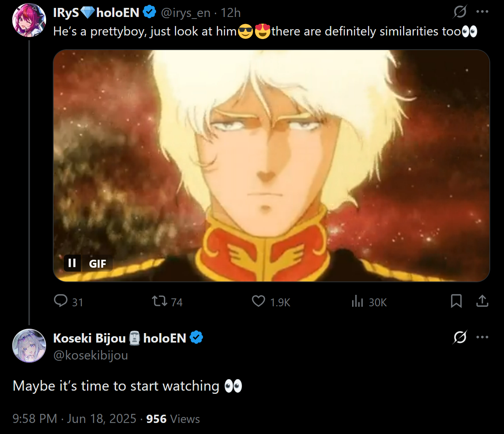Click the 9:58 PM Jun 18 timestamp
Viewport: 504px width, 434px height.
click(x=74, y=419)
